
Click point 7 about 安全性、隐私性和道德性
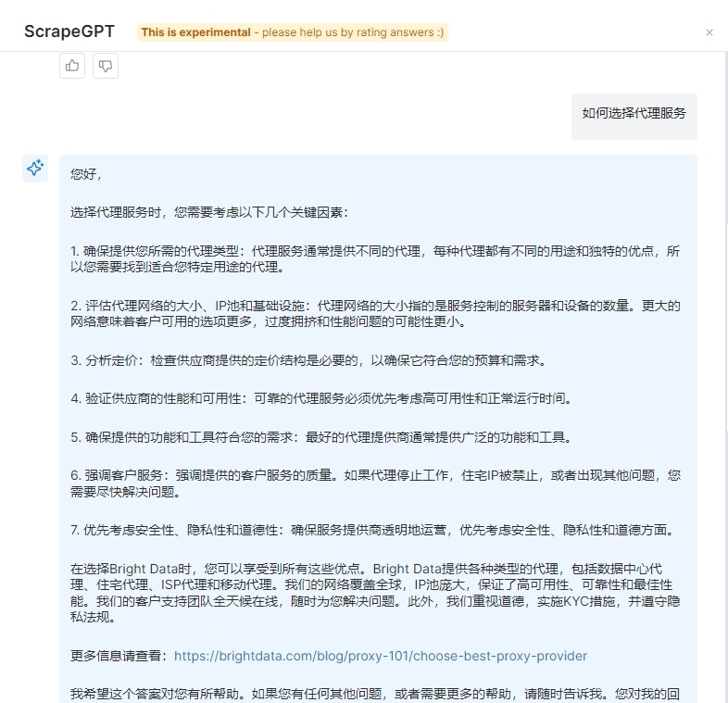(372, 530)
